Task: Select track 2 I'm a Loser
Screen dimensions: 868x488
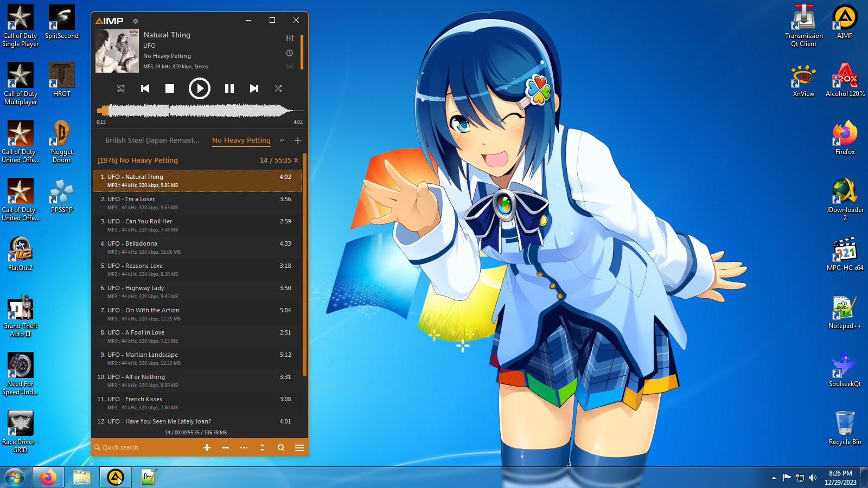Action: [x=197, y=203]
